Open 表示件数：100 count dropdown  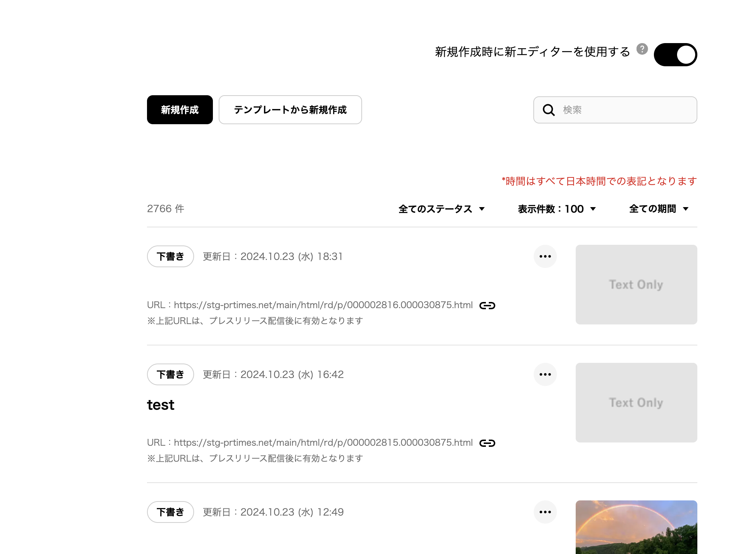(556, 209)
